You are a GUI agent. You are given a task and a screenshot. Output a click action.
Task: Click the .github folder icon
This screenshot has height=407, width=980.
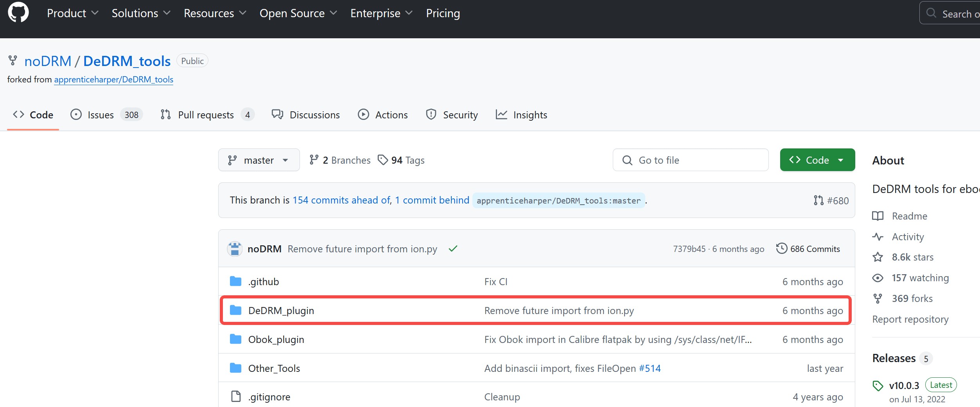point(235,281)
